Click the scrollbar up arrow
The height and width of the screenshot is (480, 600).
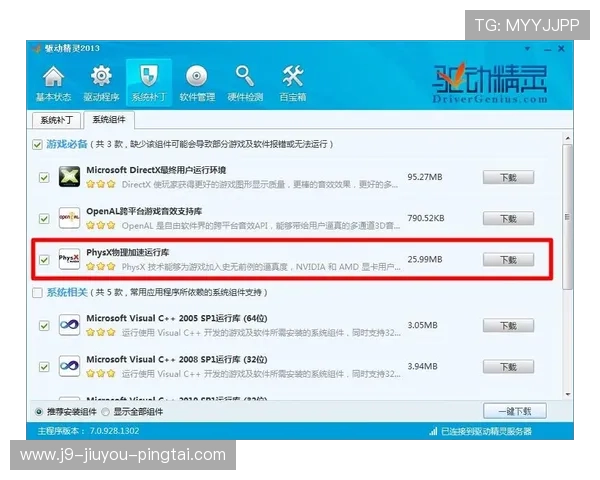pos(568,138)
